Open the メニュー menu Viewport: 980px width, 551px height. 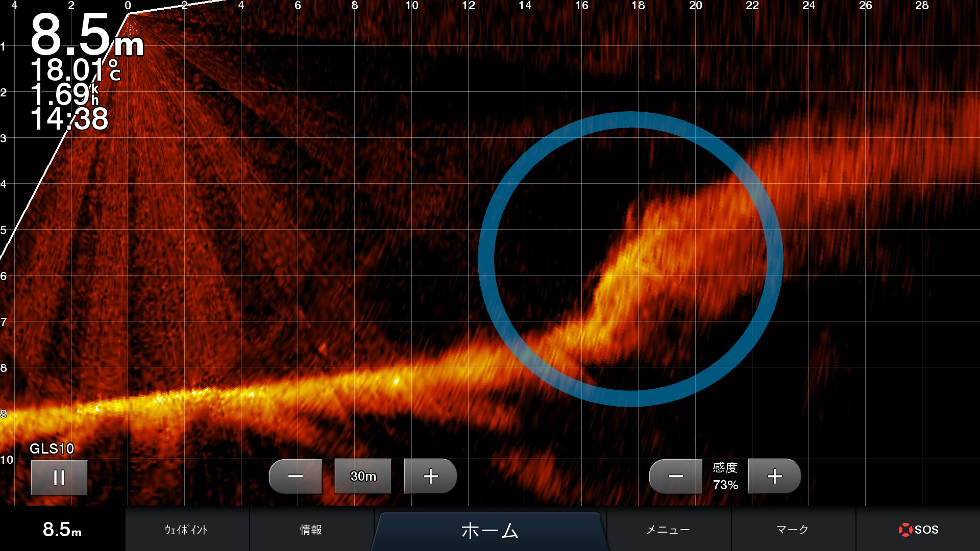[668, 530]
